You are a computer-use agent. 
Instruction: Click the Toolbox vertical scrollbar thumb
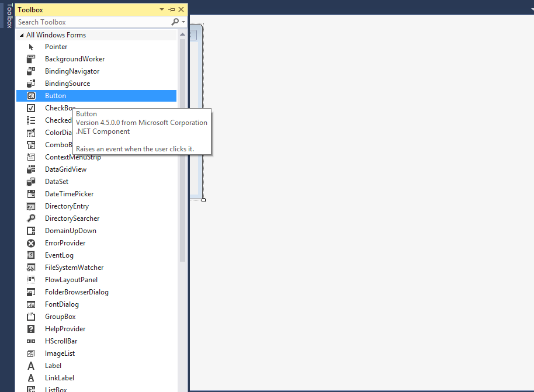pos(182,150)
